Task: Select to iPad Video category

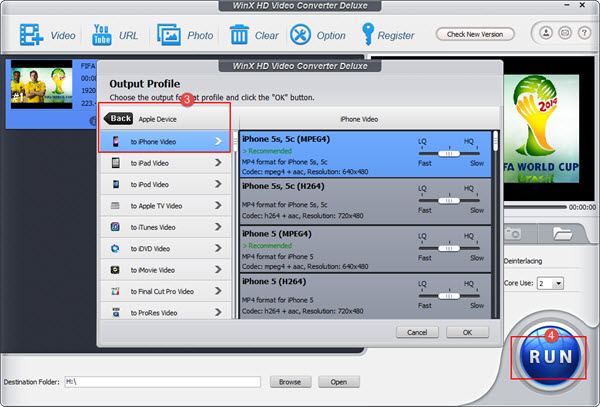Action: point(166,163)
